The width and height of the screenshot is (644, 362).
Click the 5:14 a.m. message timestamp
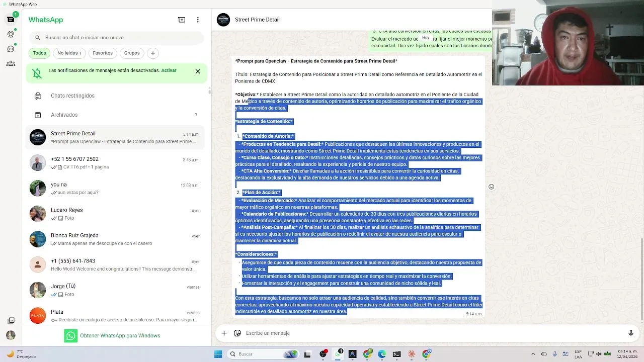point(474,314)
